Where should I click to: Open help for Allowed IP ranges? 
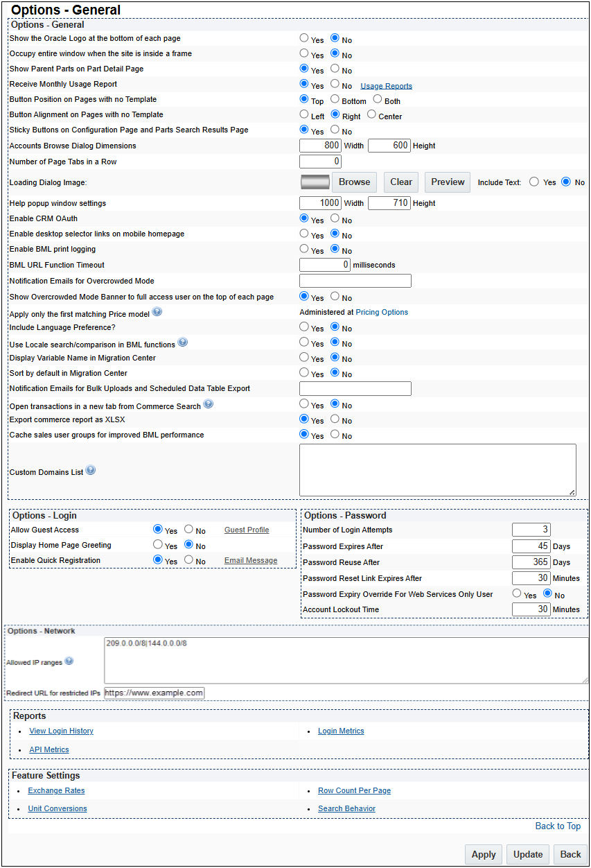tap(69, 661)
